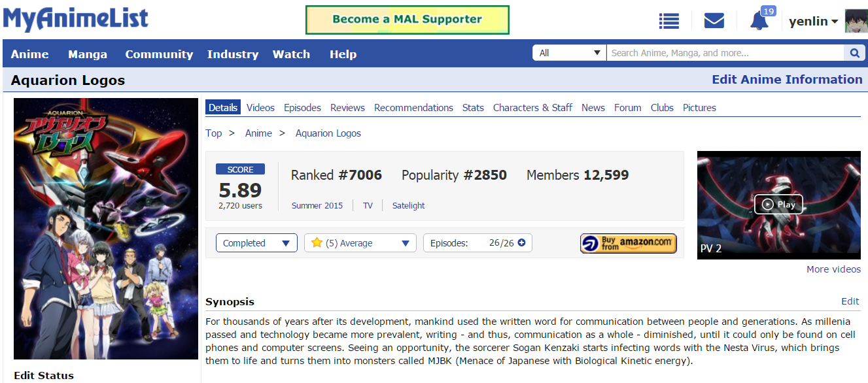Screen dimensions: 868x383
Task: Click the 5.89 score value
Action: point(240,190)
